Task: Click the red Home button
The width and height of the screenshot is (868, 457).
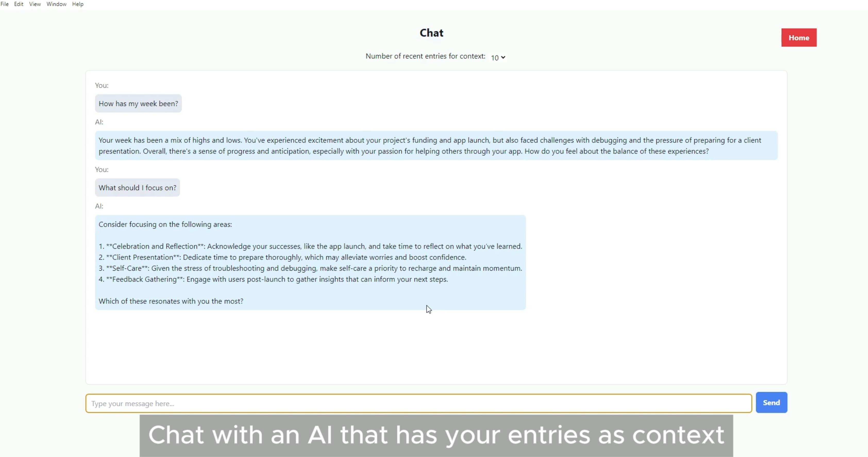Action: pos(799,37)
